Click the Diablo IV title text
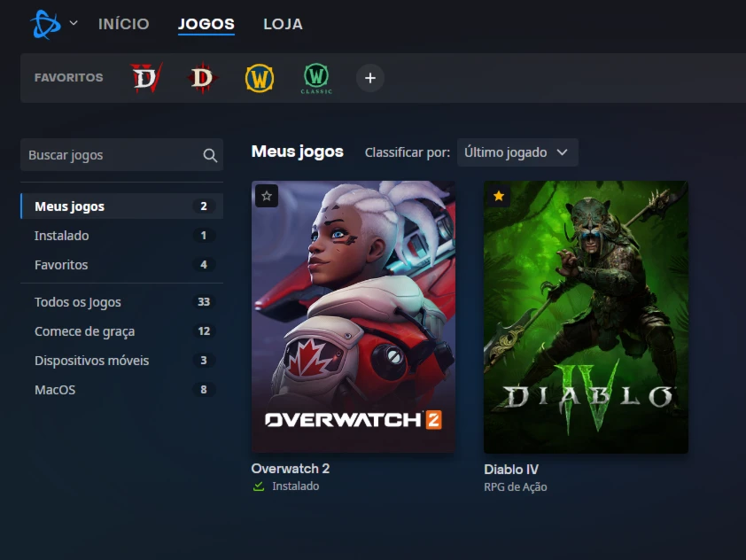The image size is (746, 560). click(x=511, y=470)
